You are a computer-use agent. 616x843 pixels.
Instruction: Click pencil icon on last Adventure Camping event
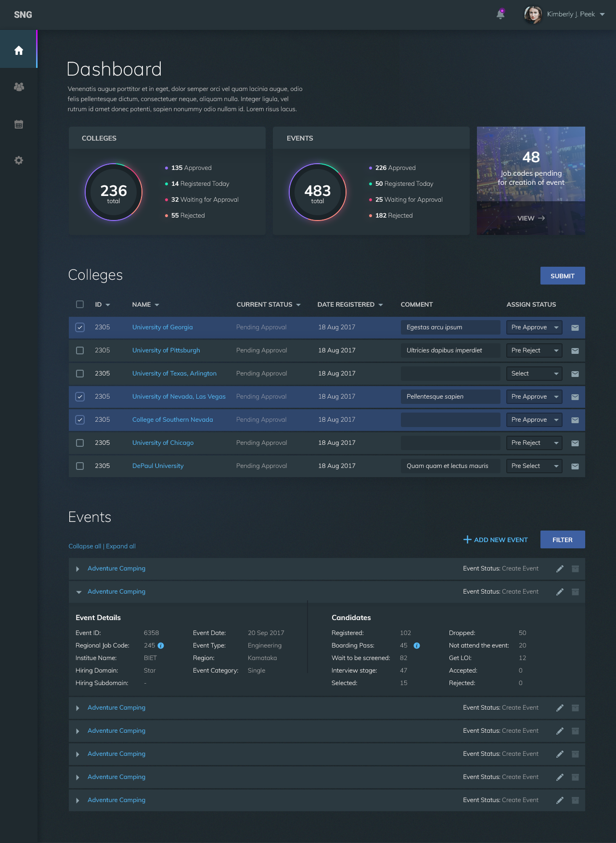point(560,800)
